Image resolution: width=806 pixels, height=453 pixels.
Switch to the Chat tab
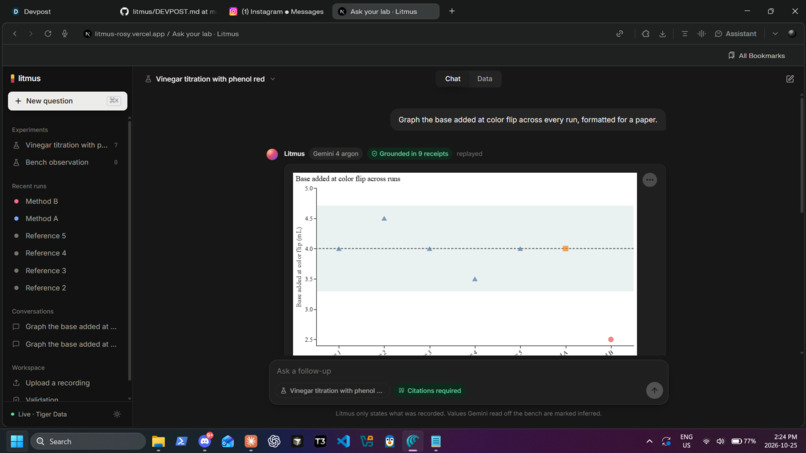[452, 79]
